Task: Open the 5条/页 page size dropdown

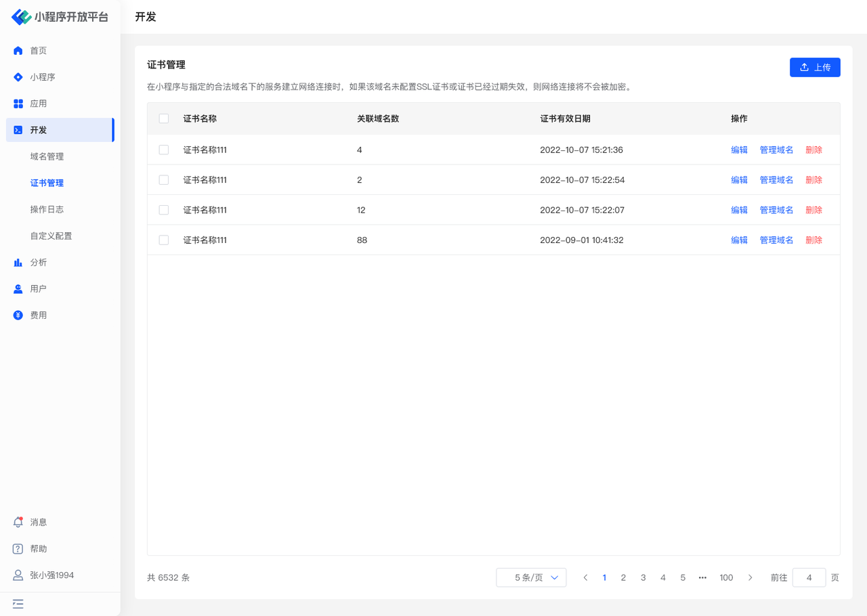Action: pos(531,577)
